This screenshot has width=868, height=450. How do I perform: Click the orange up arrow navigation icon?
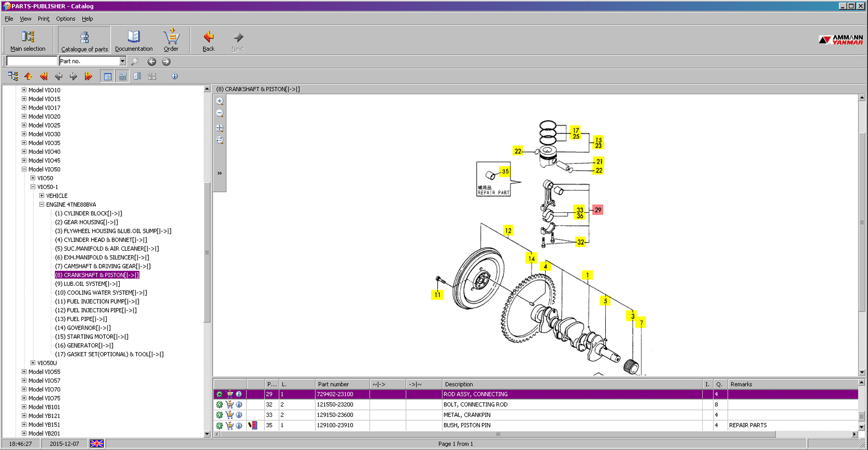pyautogui.click(x=28, y=76)
